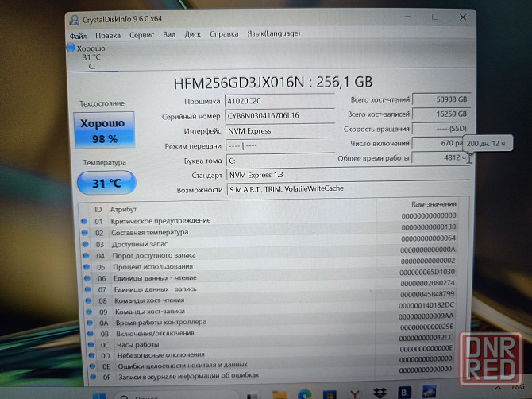Select the Небезопасные отключения attribute text
The width and height of the screenshot is (532, 399).
[x=161, y=355]
